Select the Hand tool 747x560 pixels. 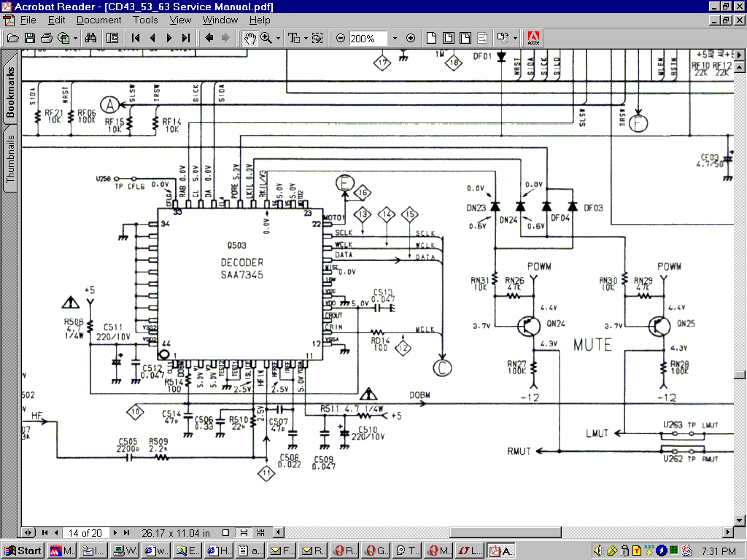click(249, 38)
